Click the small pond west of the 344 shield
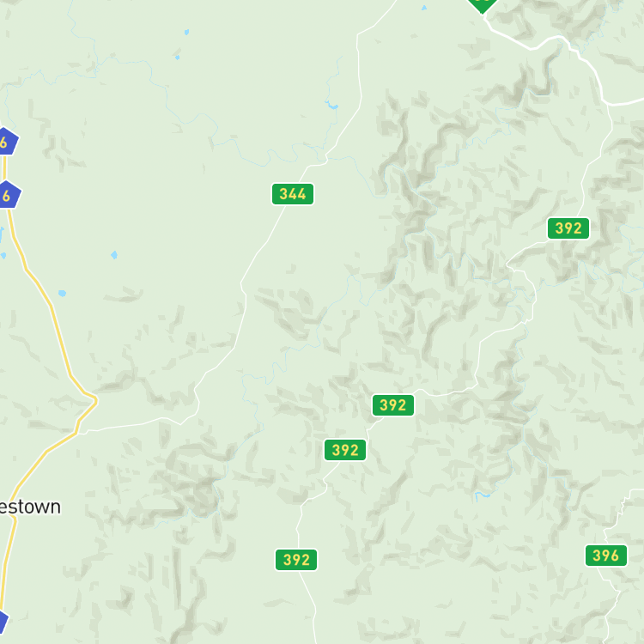644x644 pixels. (x=114, y=255)
